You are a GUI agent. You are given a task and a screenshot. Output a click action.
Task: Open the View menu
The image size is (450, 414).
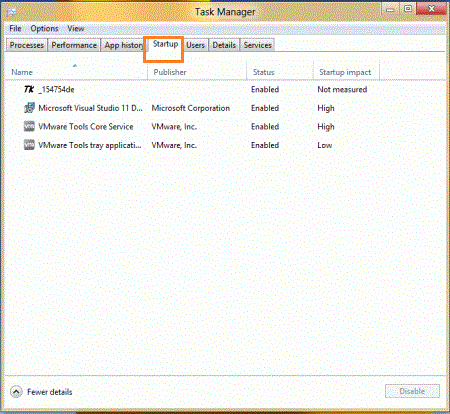[x=76, y=29]
